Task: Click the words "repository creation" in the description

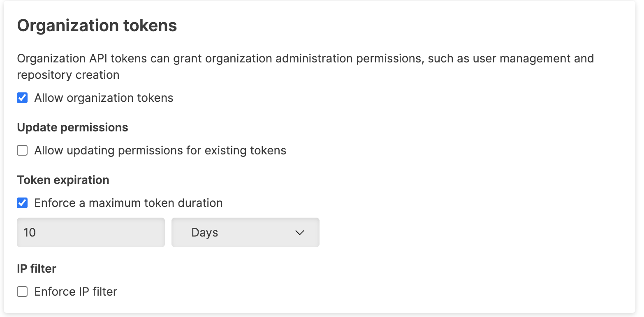Action: tap(68, 75)
